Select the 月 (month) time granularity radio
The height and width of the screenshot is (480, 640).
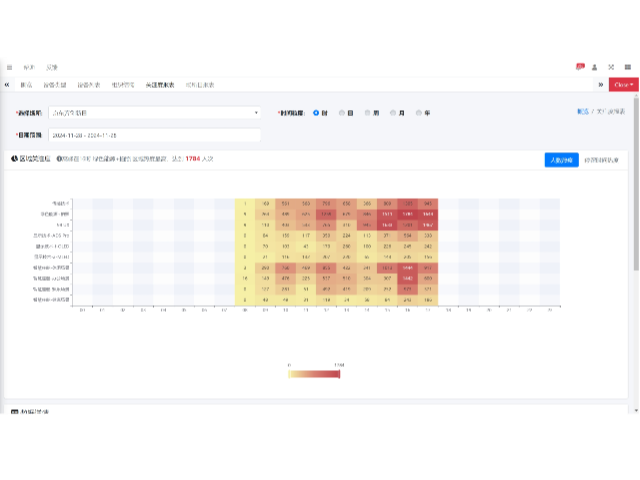pyautogui.click(x=393, y=113)
